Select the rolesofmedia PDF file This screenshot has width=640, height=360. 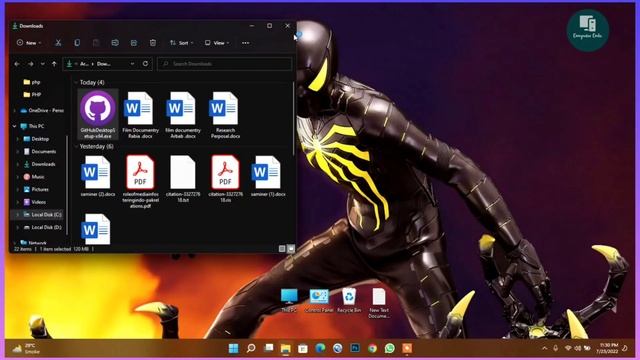click(140, 182)
